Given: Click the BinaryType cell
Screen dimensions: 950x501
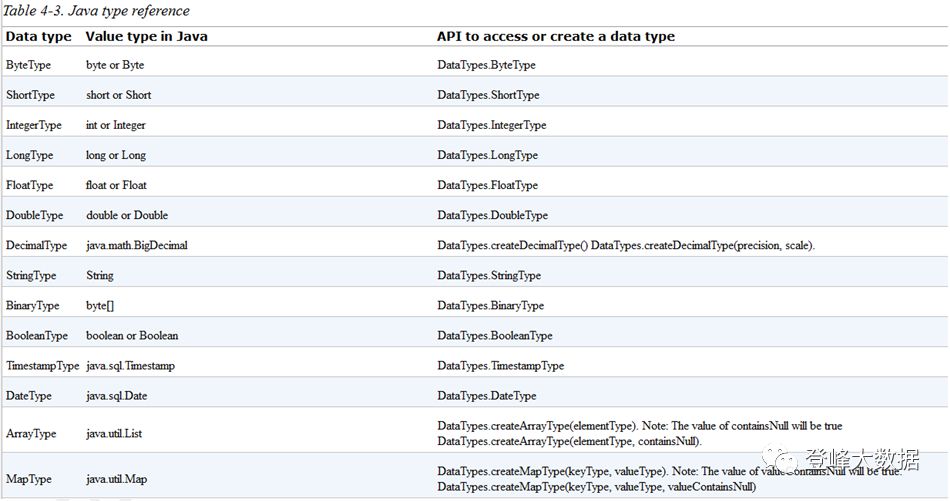Looking at the screenshot, I should 33,305.
